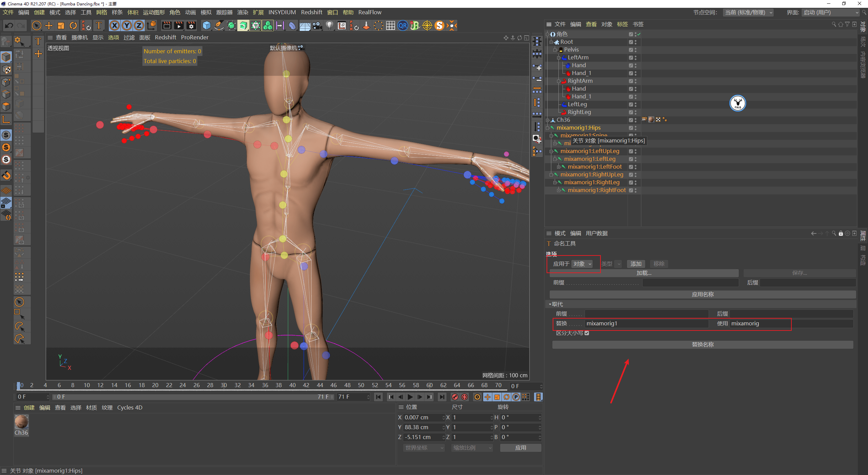Viewport: 868px width, 475px height.
Task: Open the 渲染 menu
Action: pyautogui.click(x=242, y=12)
